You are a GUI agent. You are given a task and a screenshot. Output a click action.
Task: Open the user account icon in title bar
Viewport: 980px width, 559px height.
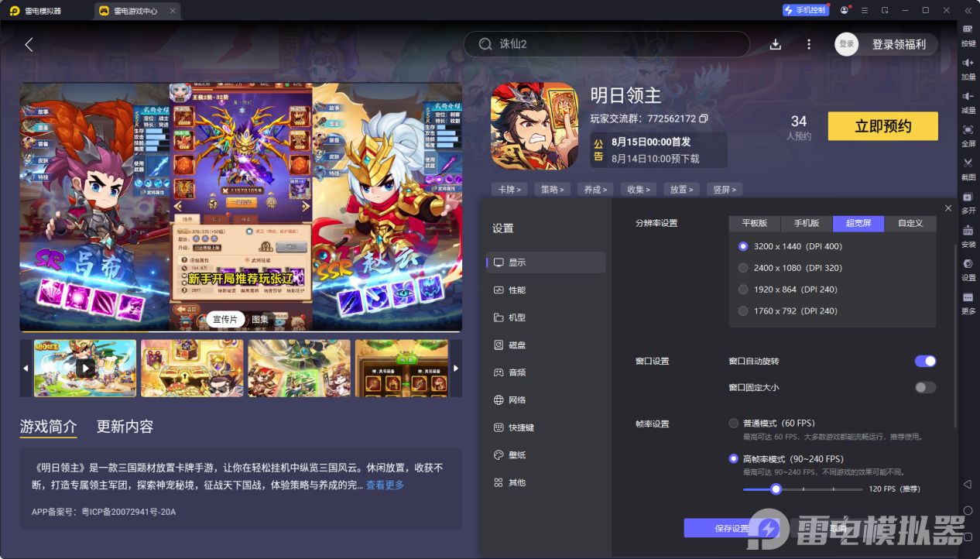[844, 10]
